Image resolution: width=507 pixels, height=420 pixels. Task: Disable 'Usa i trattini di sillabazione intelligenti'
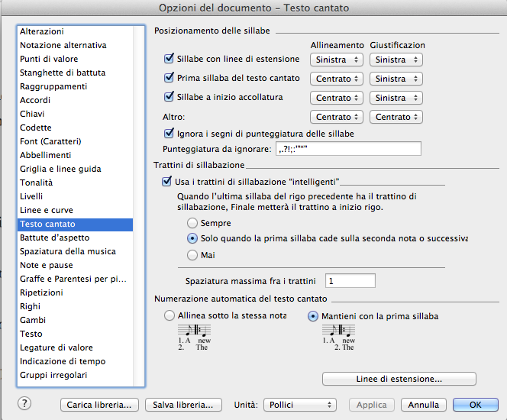167,181
